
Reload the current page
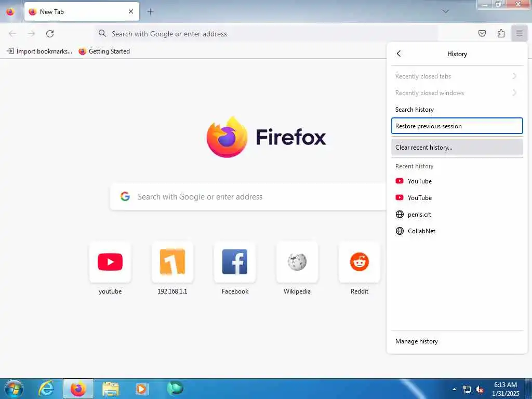(x=50, y=34)
